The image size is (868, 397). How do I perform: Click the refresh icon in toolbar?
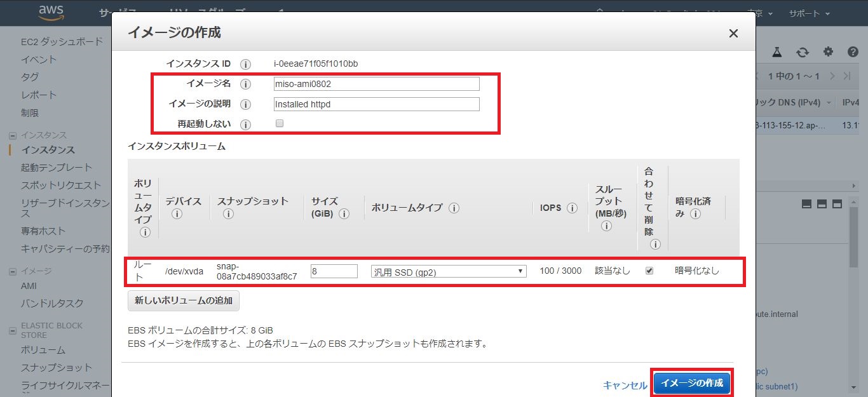[x=803, y=52]
